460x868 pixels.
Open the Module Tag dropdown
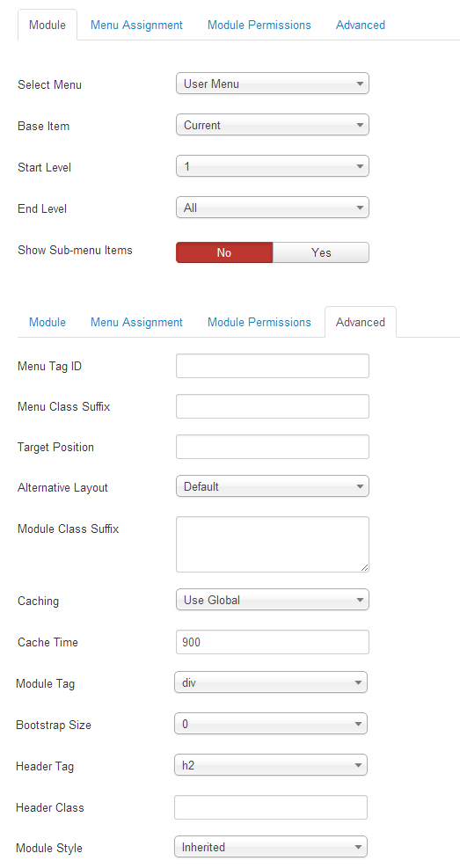pyautogui.click(x=271, y=682)
